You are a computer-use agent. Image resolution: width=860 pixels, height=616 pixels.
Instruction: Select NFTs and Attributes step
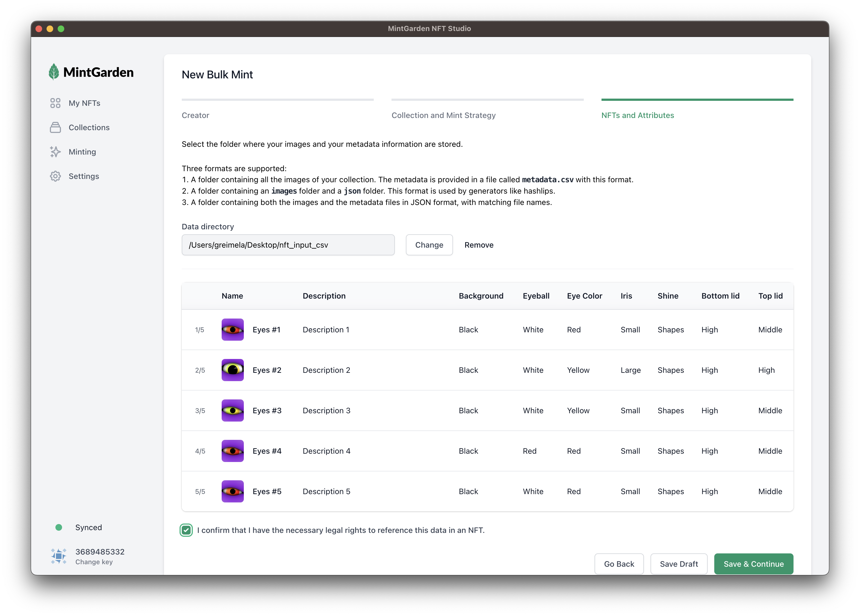point(638,115)
